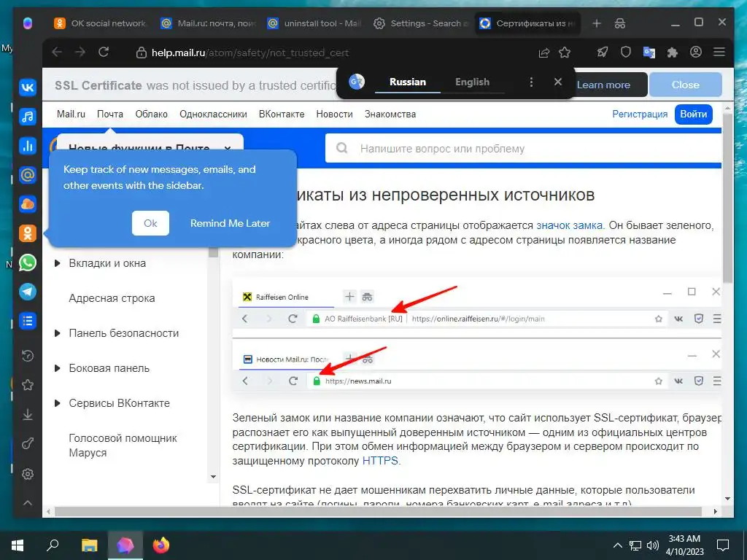747x560 pixels.
Task: Expand the Боковая панель section
Action: coord(58,368)
